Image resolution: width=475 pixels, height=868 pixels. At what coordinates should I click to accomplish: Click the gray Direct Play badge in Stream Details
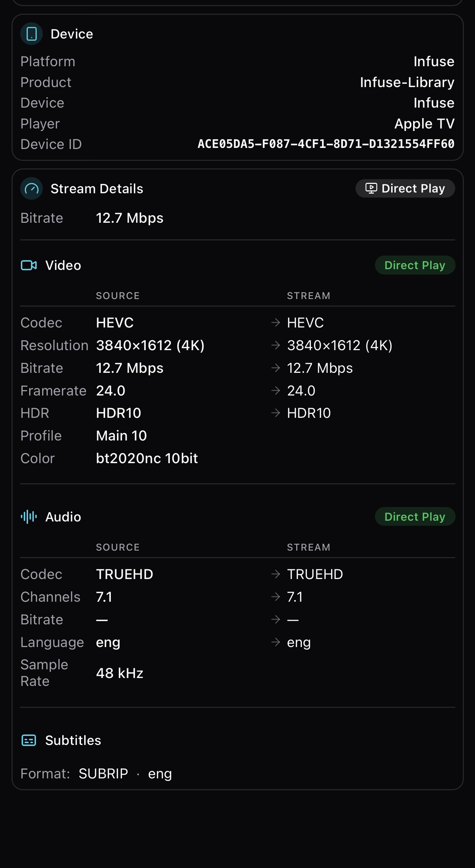coord(405,189)
